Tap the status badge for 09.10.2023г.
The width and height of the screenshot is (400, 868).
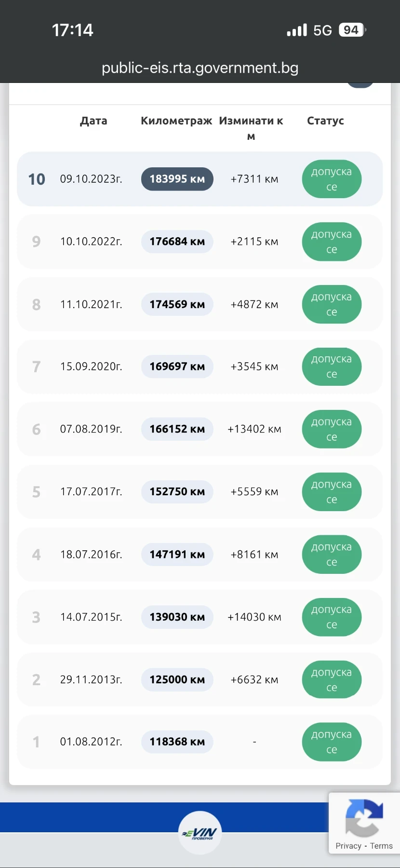tap(332, 179)
